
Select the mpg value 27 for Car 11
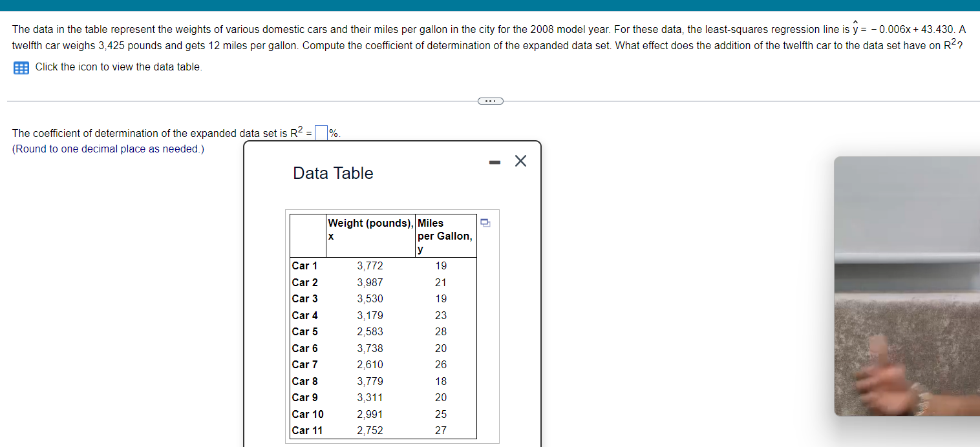point(440,430)
